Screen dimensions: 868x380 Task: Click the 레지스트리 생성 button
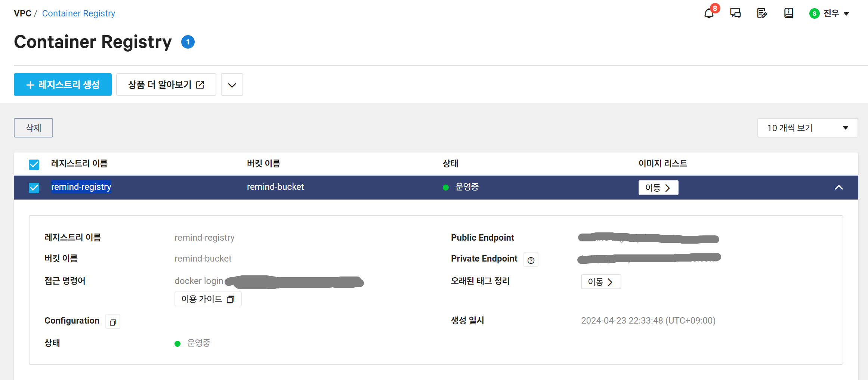62,84
